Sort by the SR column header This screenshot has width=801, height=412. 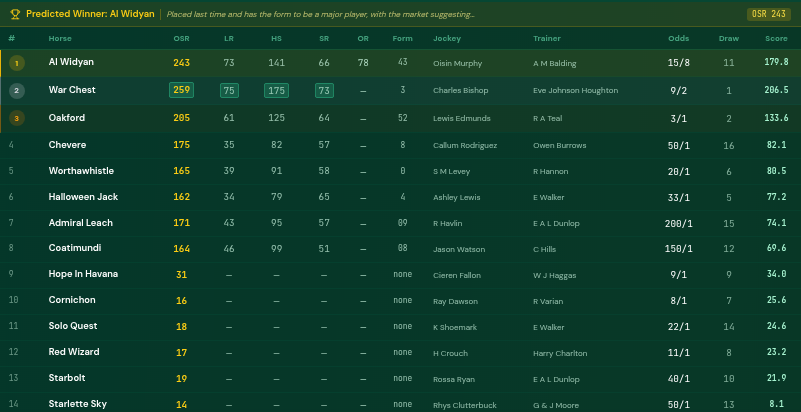pyautogui.click(x=324, y=38)
